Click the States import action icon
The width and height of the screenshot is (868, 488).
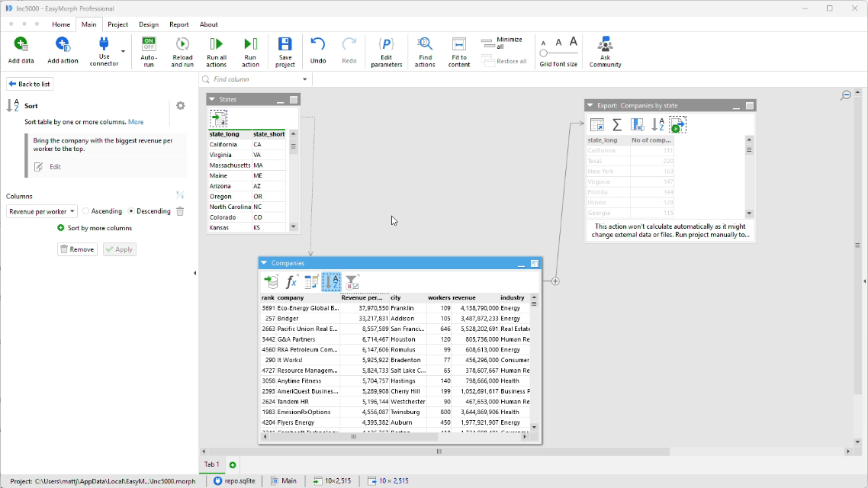point(218,118)
